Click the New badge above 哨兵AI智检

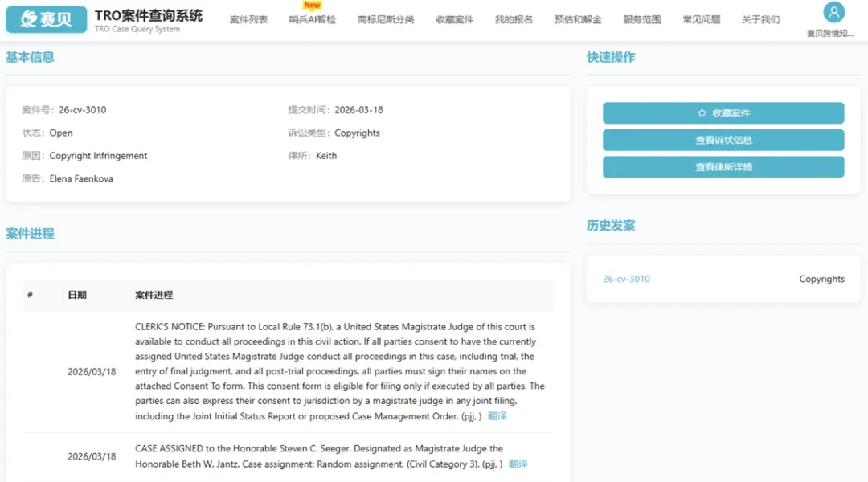click(x=312, y=5)
